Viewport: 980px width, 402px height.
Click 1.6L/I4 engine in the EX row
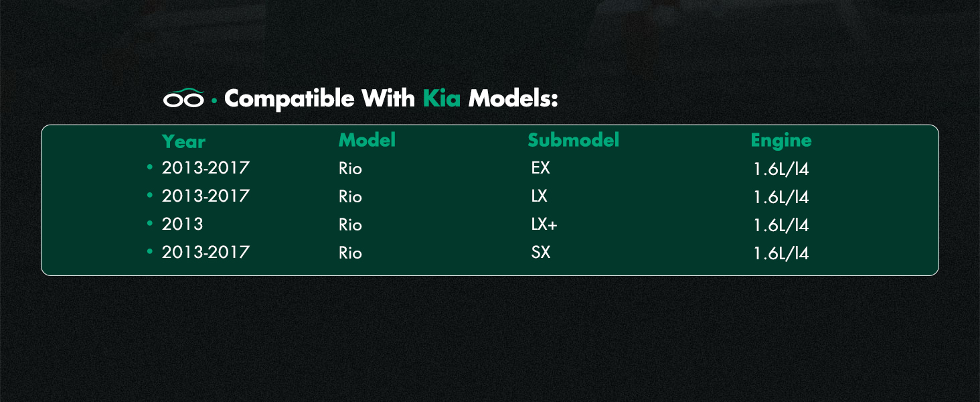pyautogui.click(x=781, y=169)
